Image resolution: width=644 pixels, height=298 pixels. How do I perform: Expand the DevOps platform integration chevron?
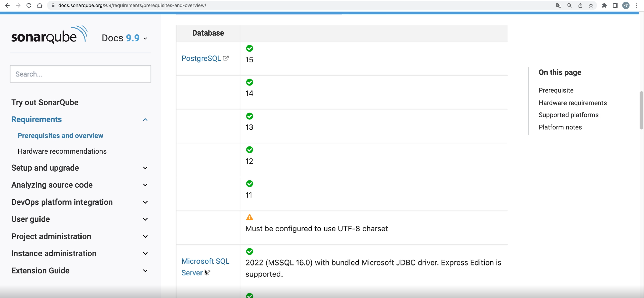pos(145,202)
